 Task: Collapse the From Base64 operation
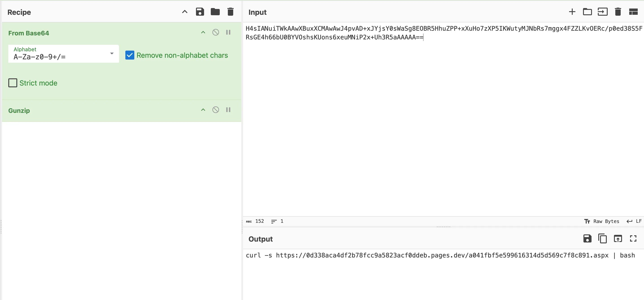tap(203, 32)
